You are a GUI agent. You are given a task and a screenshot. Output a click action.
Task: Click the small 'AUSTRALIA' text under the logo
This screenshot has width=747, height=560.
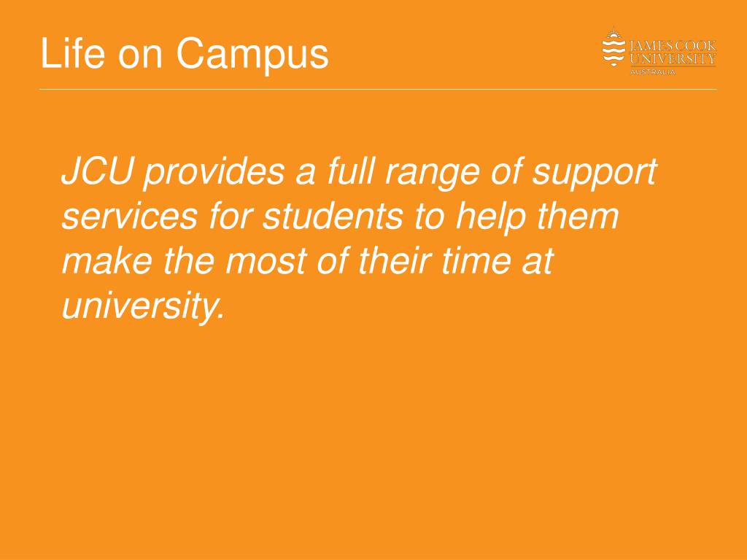(653, 72)
